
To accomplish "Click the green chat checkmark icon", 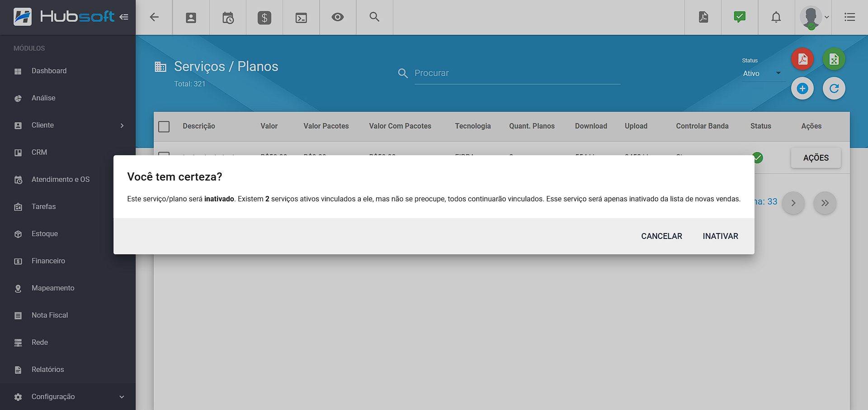I will point(740,17).
